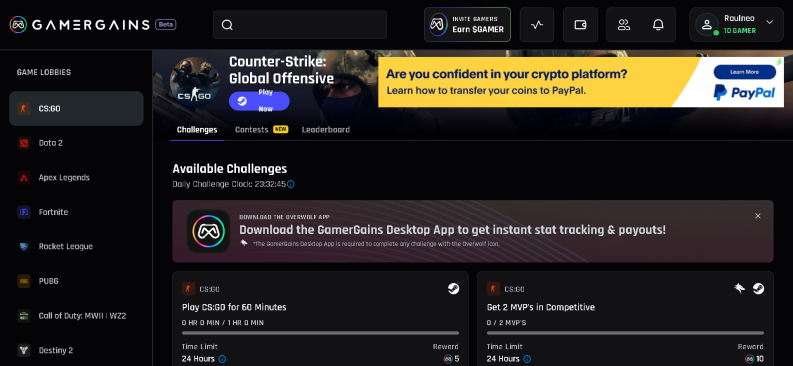
Task: Click Invite Gamers Earn $GAMER button
Action: pos(467,24)
